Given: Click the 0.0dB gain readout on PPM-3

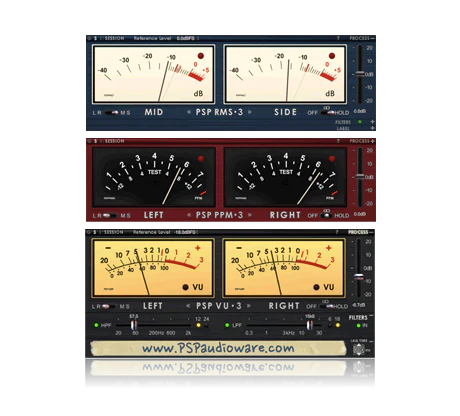Looking at the screenshot, I should (360, 214).
